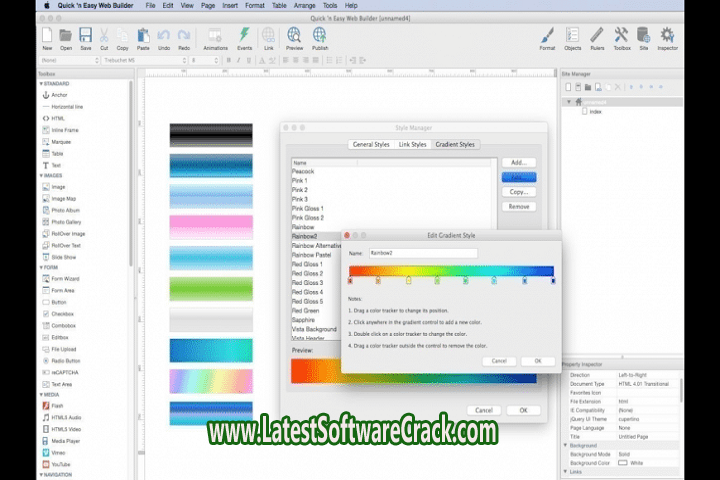Select the Checkbox form element in Toolbox
The width and height of the screenshot is (720, 480).
pos(65,313)
